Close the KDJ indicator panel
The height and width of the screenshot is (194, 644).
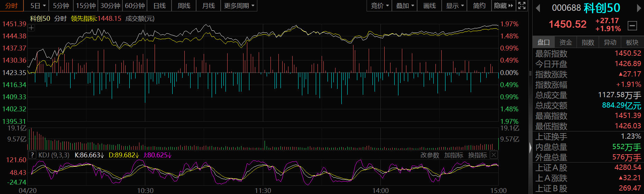[494, 155]
